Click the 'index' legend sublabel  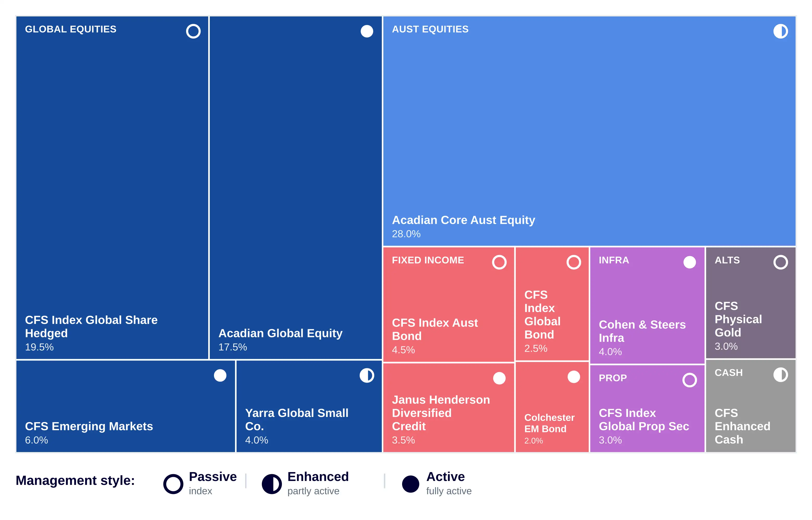pyautogui.click(x=201, y=491)
